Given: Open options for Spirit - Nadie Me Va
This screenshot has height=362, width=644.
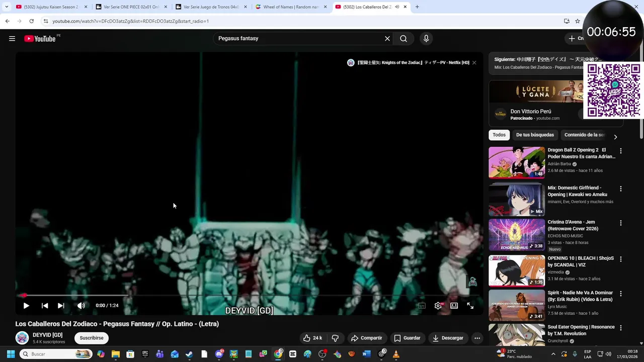Looking at the screenshot, I should 620,294.
